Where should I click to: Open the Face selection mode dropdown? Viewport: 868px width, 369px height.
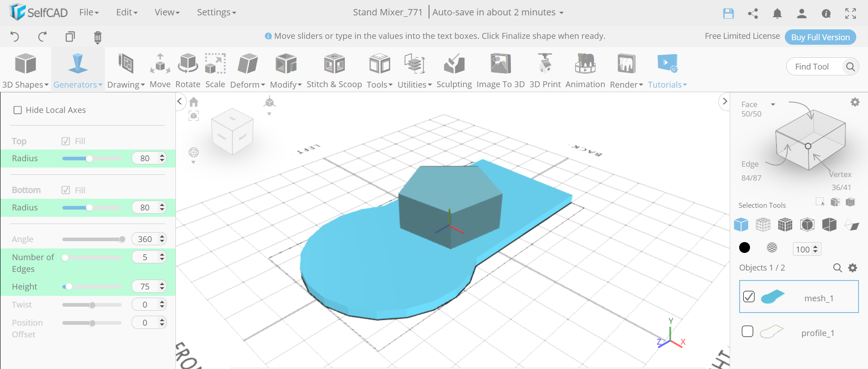[x=773, y=104]
